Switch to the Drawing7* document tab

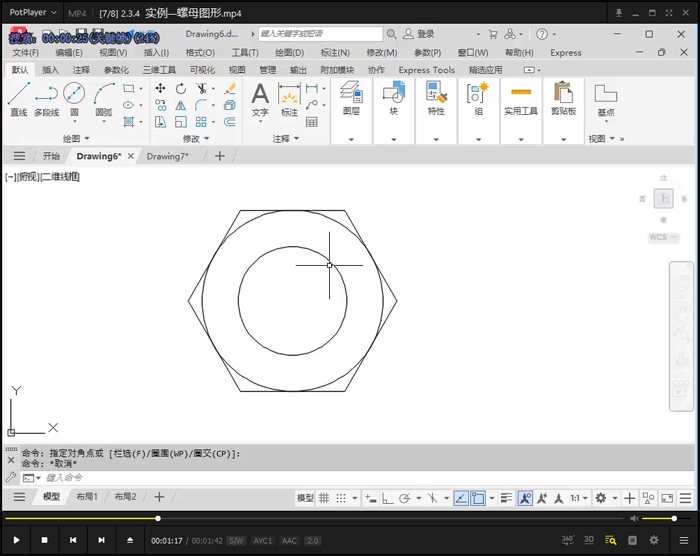coord(167,156)
